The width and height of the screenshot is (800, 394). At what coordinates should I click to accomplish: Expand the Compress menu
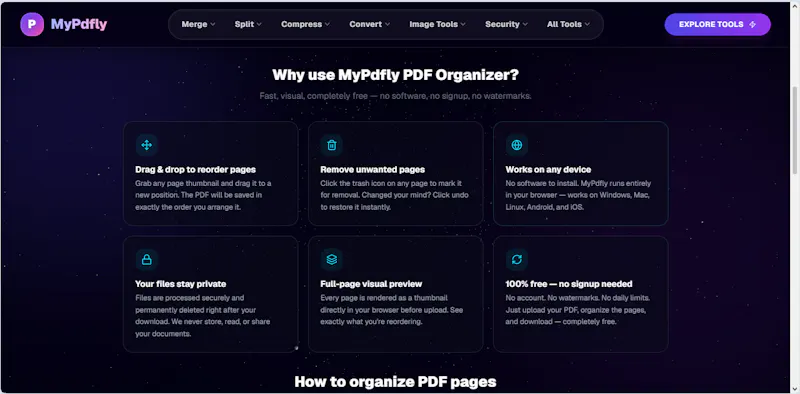(x=305, y=24)
